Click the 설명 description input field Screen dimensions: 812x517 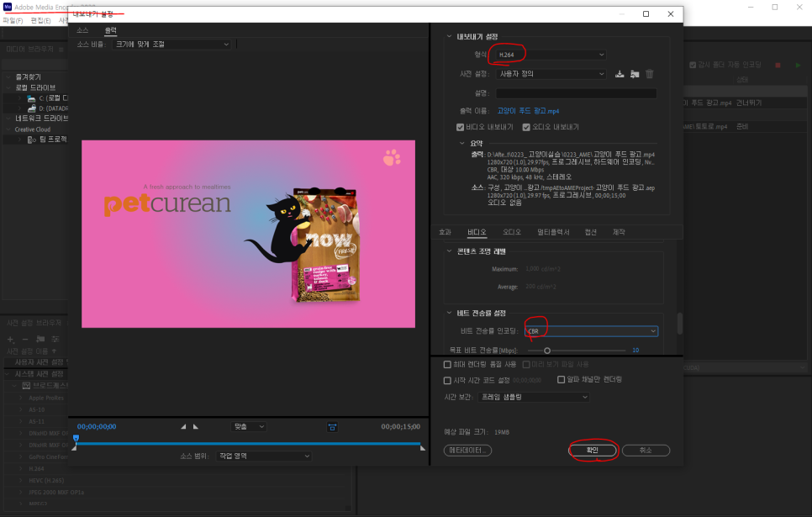point(576,93)
